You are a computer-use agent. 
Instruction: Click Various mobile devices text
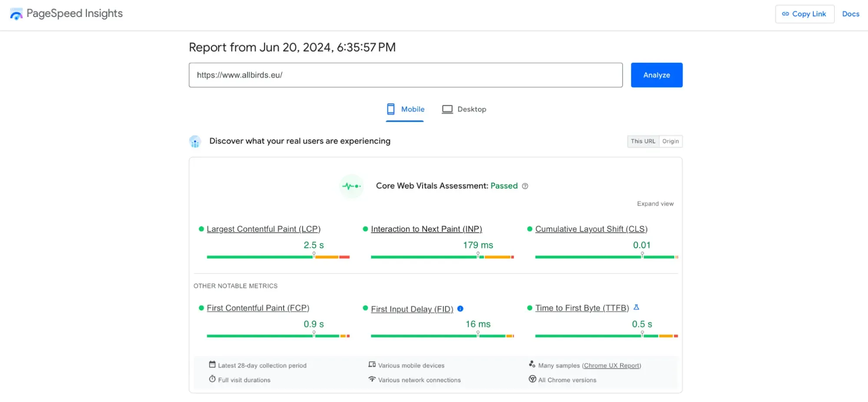(x=411, y=366)
